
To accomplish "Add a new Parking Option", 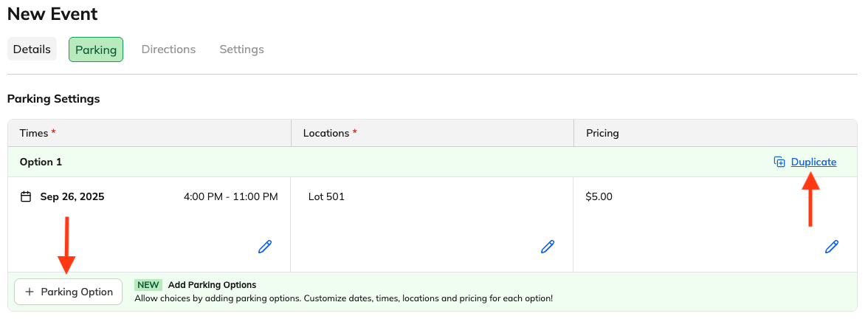I will pos(69,292).
